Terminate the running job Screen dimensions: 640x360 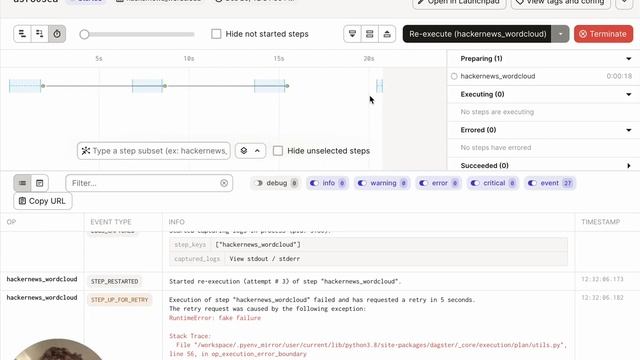pos(603,34)
